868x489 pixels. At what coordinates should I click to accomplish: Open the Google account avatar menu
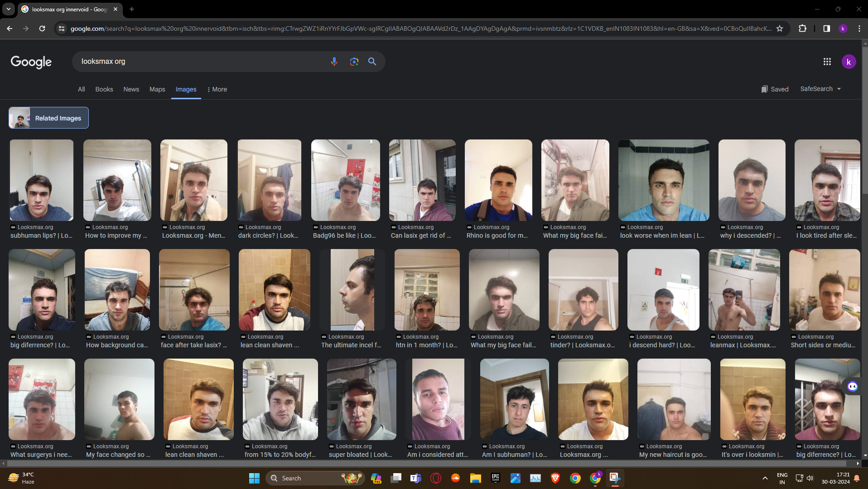pos(849,62)
